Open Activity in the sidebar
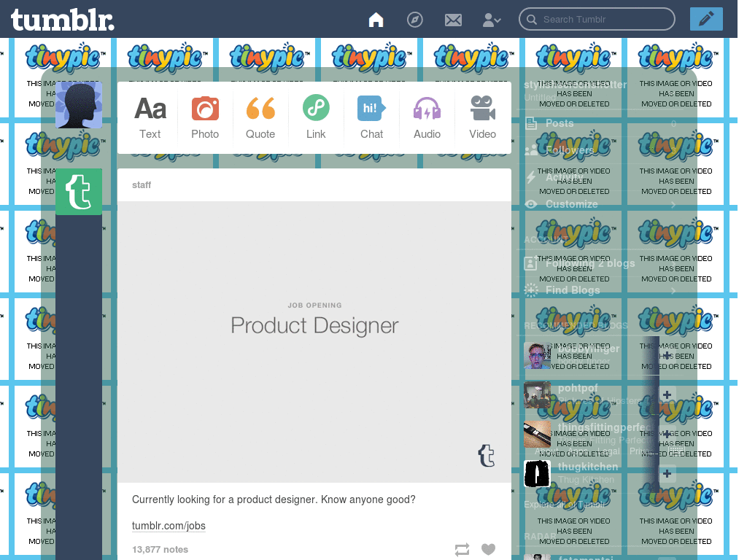This screenshot has width=747, height=560. (600, 178)
